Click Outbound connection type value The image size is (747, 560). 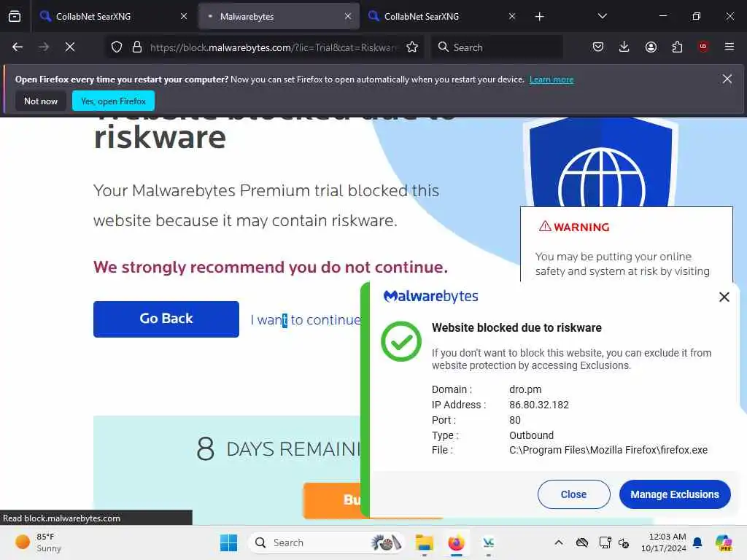pyautogui.click(x=531, y=435)
